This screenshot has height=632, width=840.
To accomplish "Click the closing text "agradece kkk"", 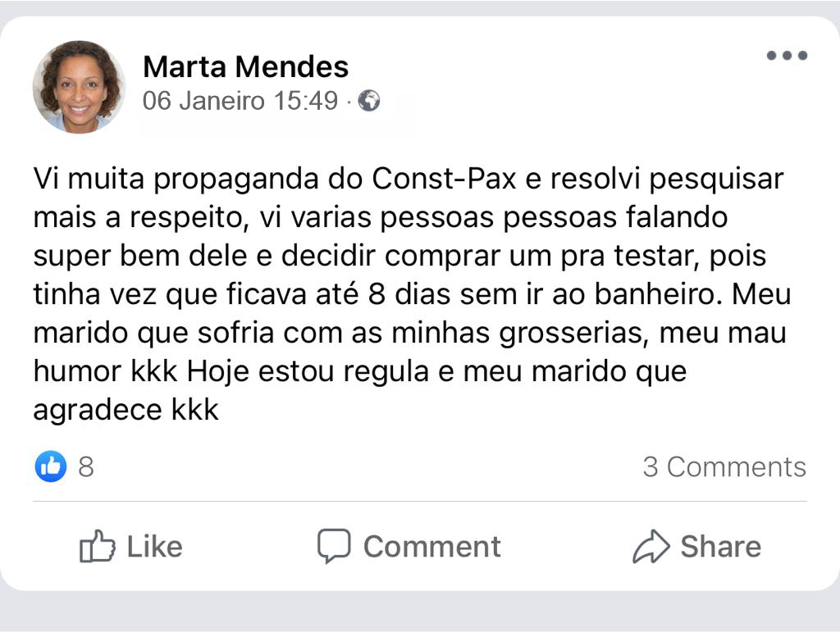I will click(126, 410).
